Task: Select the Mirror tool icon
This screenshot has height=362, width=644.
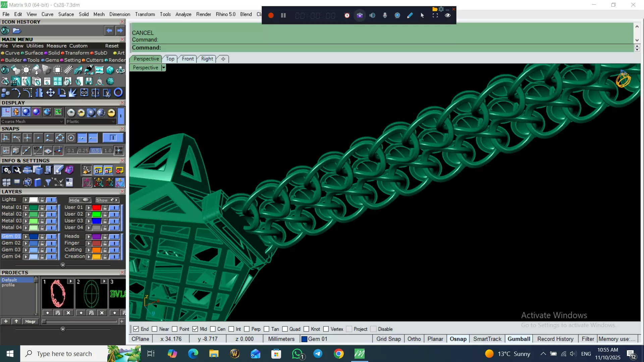Action: coord(39,93)
